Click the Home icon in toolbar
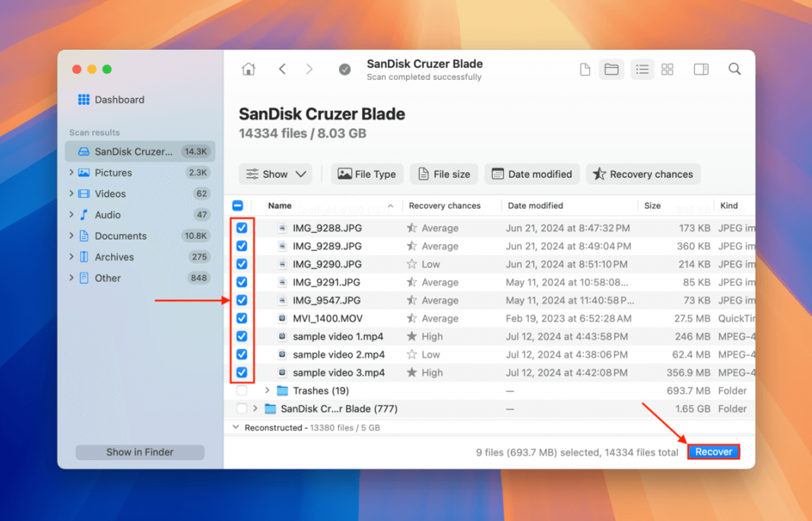This screenshot has width=812, height=521. tap(249, 69)
